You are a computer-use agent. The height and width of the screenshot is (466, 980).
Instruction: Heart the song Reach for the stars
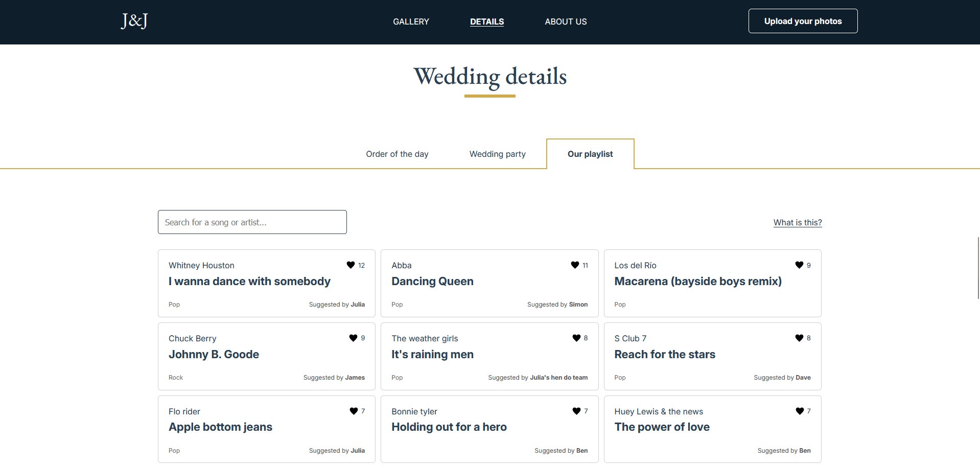tap(798, 338)
